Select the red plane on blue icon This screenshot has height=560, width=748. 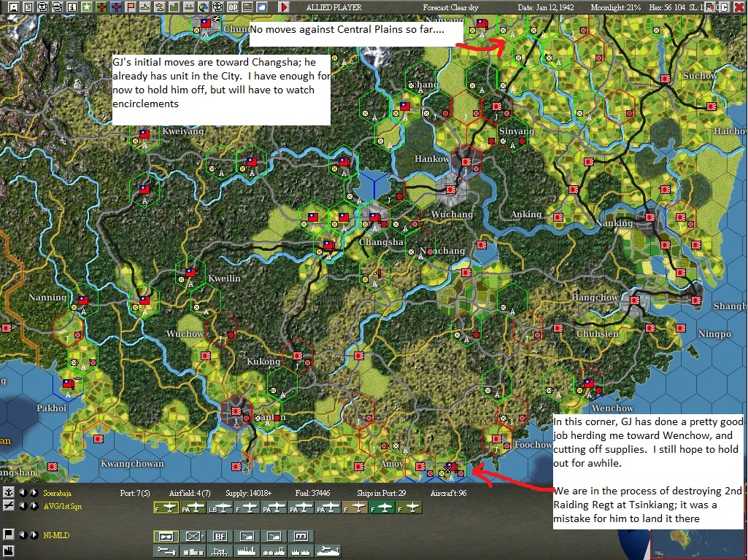click(116, 7)
